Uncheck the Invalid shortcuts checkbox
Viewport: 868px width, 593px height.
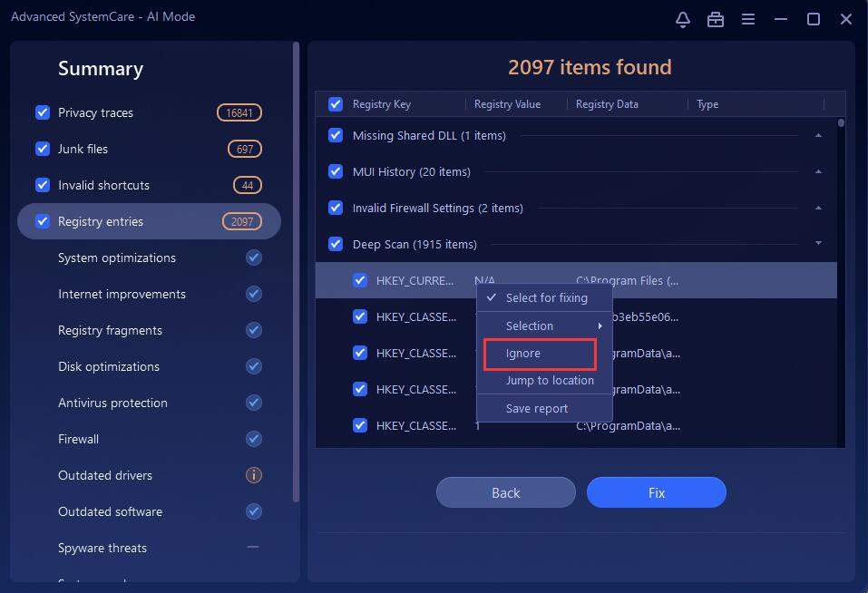pos(43,185)
